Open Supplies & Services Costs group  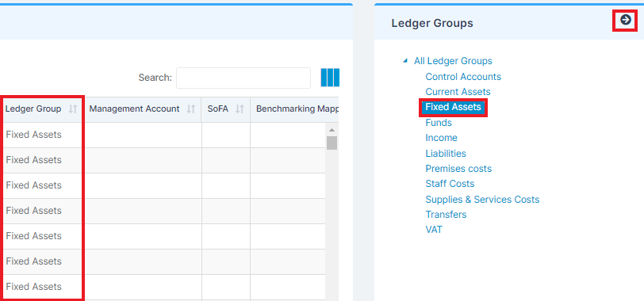tap(482, 200)
